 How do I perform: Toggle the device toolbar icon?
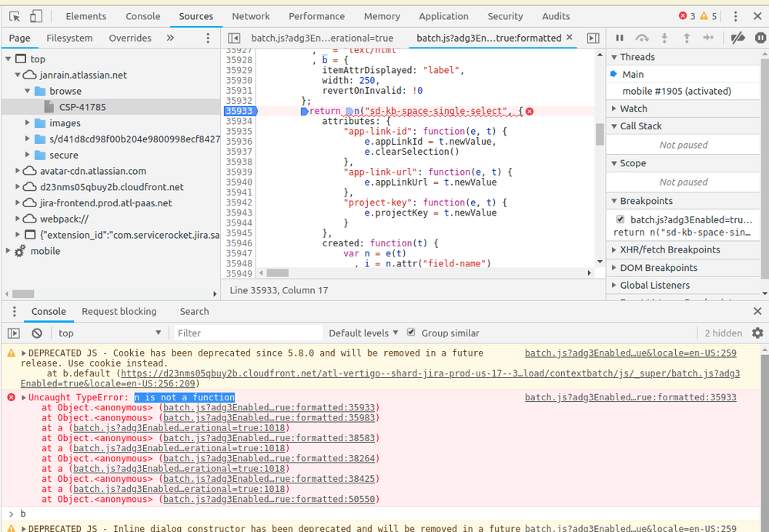pyautogui.click(x=36, y=16)
